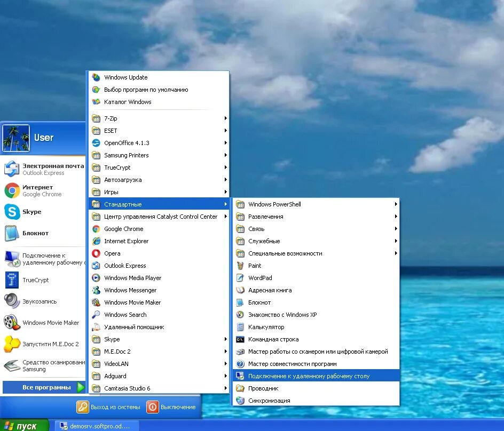
Task: Click Выход из системы button
Action: tap(108, 407)
